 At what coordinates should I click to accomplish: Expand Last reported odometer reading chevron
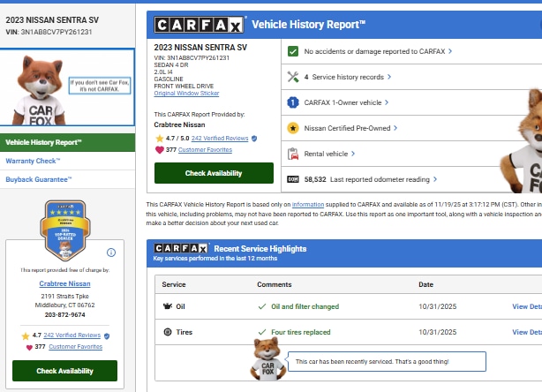[435, 179]
